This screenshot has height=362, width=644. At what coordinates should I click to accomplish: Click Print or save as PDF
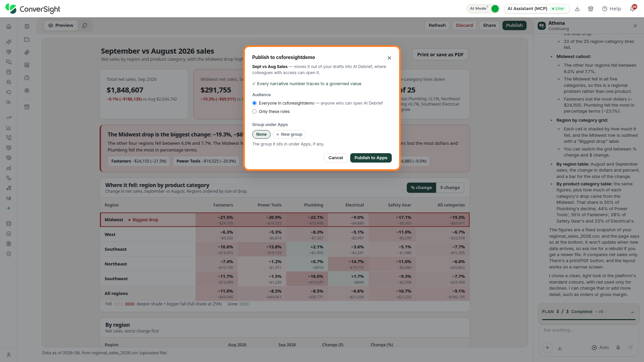pyautogui.click(x=440, y=55)
